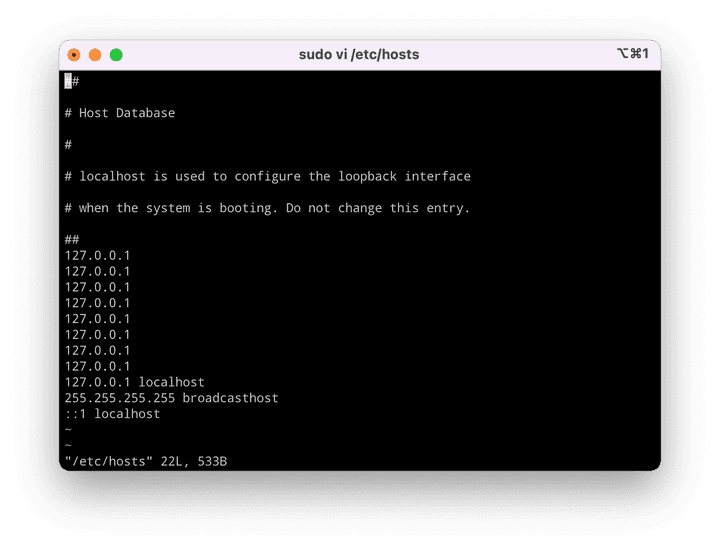
Task: Click the '# Host Database' comment line
Action: [x=120, y=113]
